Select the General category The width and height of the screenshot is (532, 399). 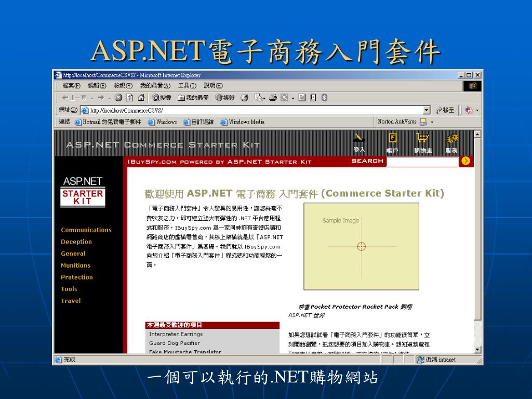(x=73, y=254)
